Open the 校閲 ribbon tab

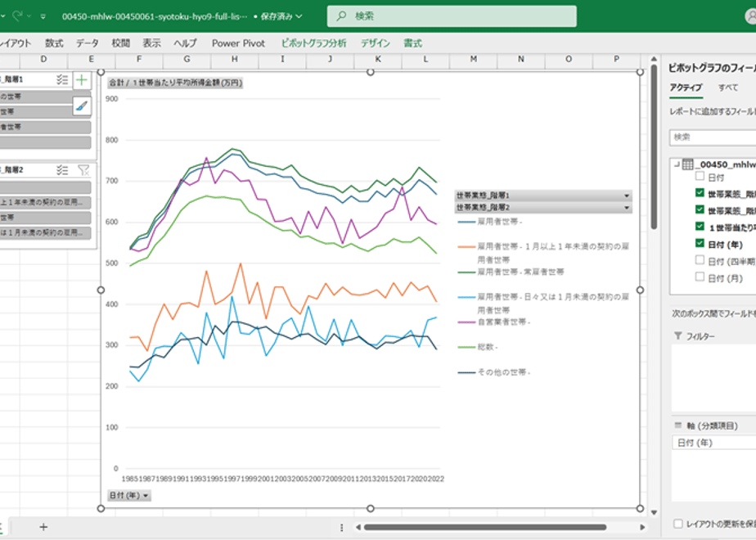click(120, 43)
